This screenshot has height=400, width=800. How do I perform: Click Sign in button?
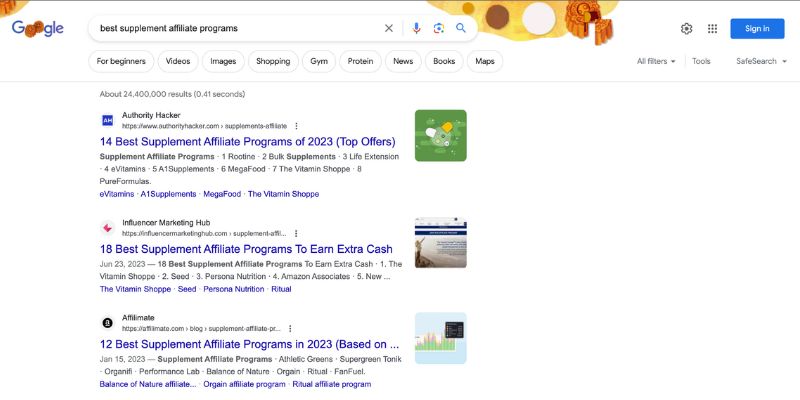pos(757,29)
